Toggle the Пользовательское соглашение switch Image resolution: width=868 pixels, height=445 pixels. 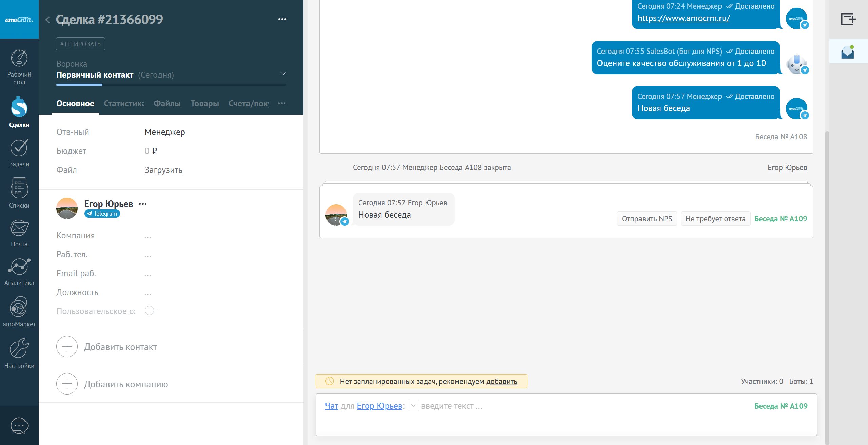pos(151,311)
